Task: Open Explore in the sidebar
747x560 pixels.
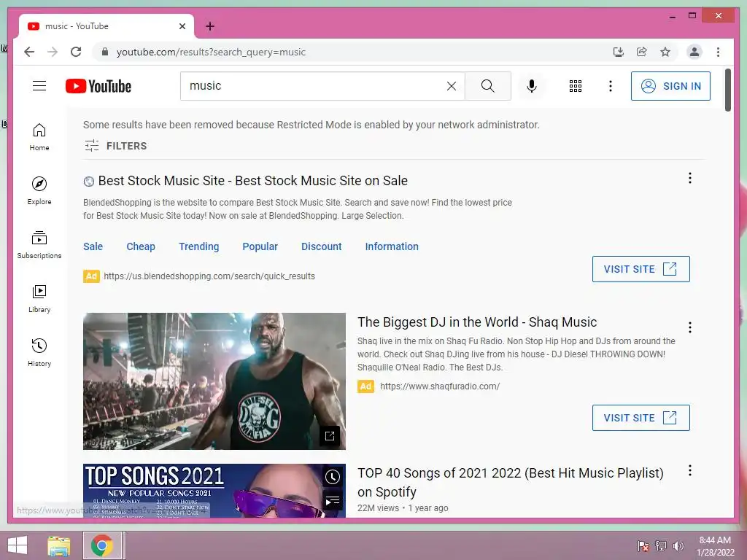Action: point(39,190)
